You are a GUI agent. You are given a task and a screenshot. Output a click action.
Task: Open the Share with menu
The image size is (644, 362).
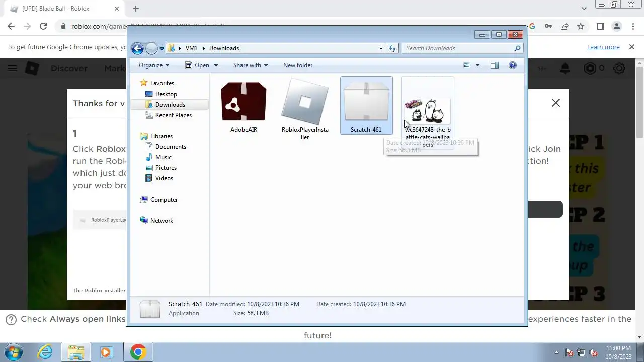coord(251,65)
